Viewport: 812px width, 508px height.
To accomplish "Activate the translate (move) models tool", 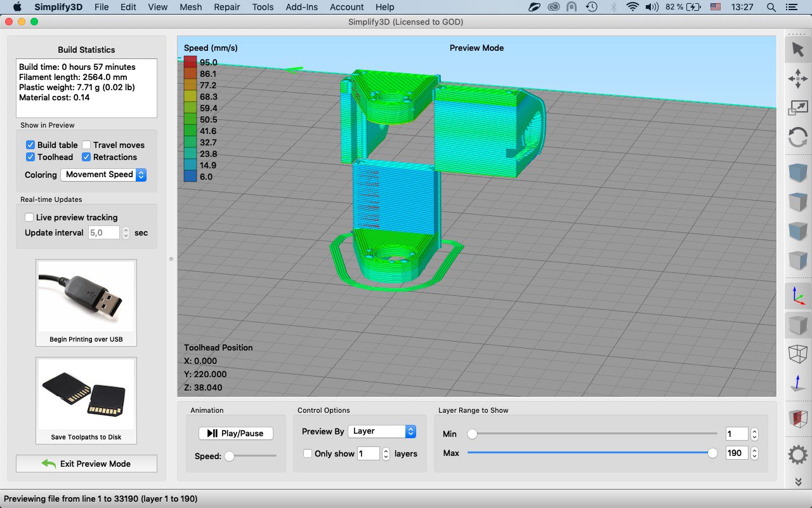I will click(797, 79).
